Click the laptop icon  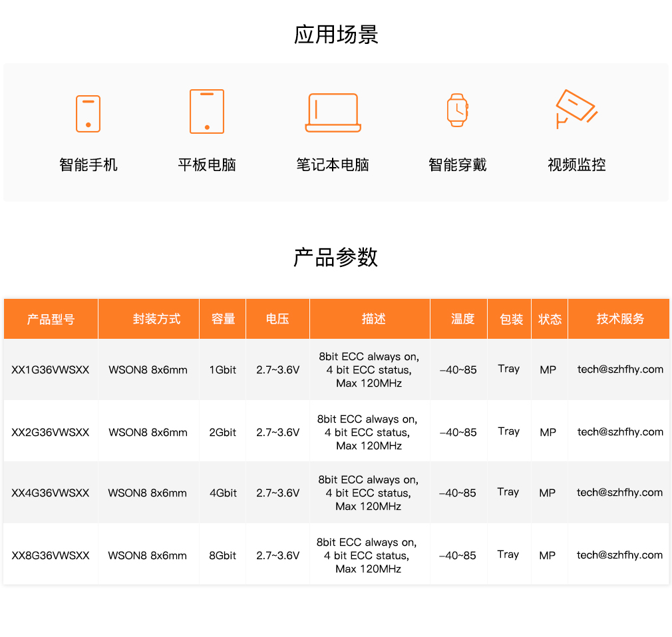click(x=333, y=112)
